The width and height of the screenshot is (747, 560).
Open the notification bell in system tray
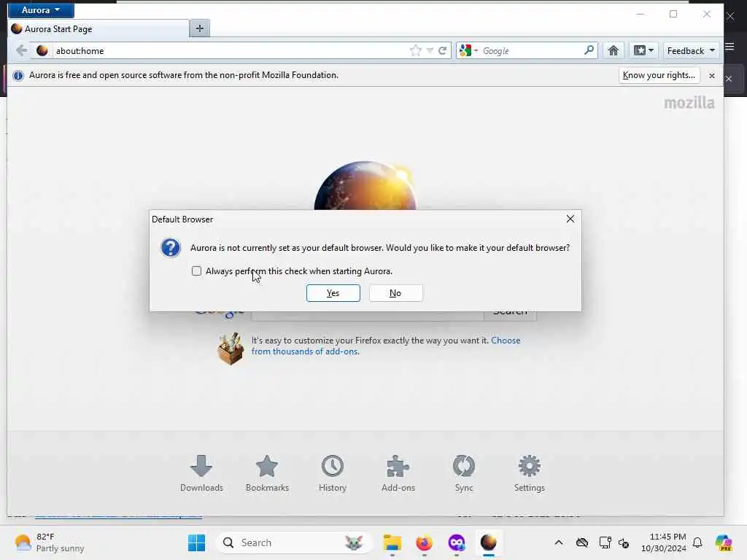[x=697, y=542]
